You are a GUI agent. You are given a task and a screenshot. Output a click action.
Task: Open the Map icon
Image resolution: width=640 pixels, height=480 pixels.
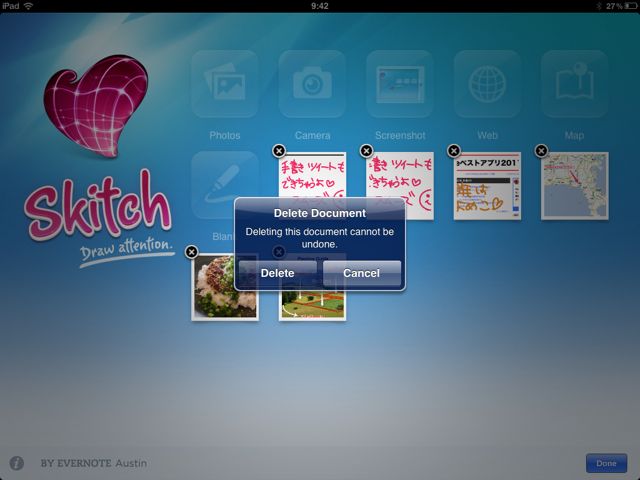click(575, 84)
